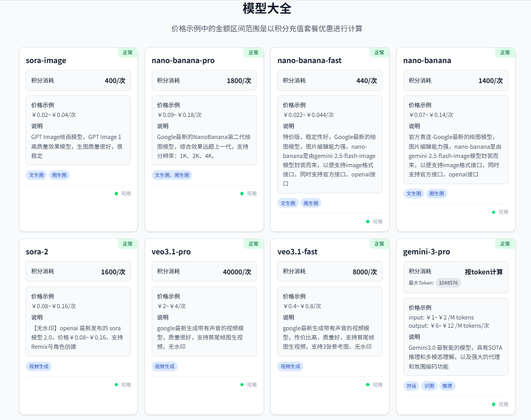Click the 正常 badge on sora-2 card
531x420 pixels.
128,244
